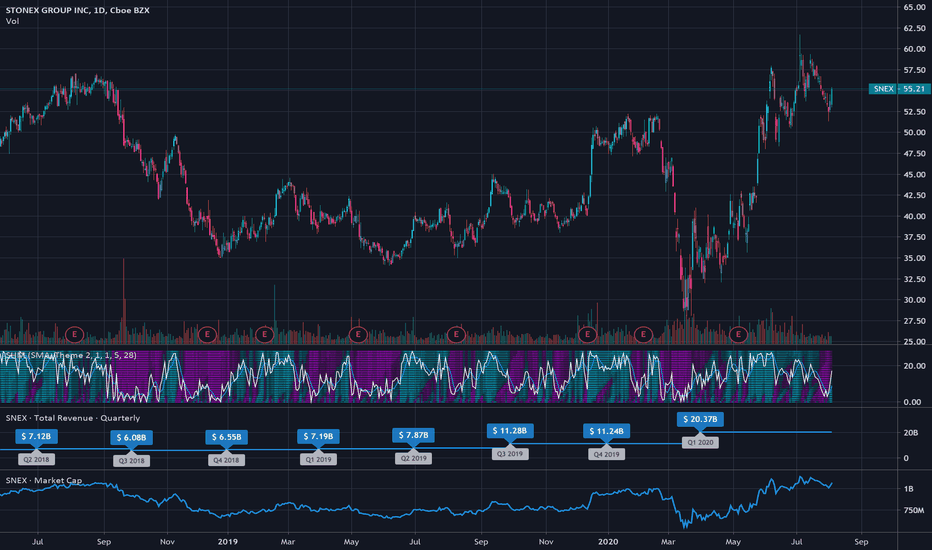This screenshot has width=932, height=550.
Task: Click the $ 7.19B revenue label
Action: click(319, 436)
